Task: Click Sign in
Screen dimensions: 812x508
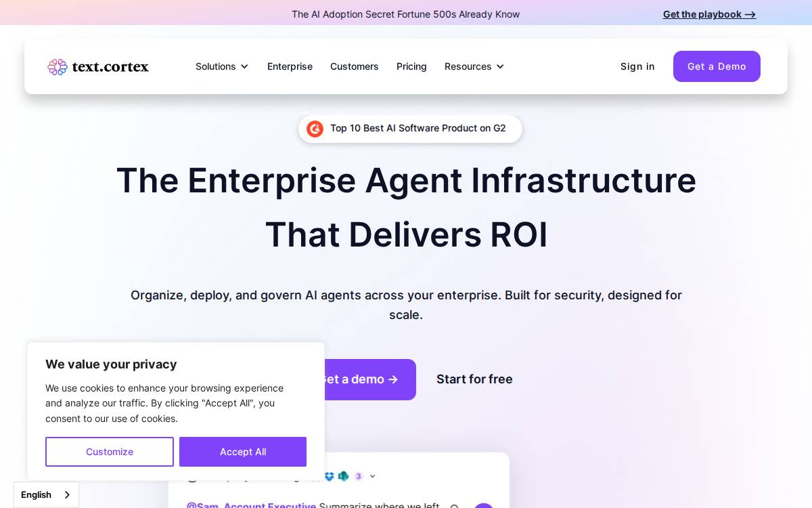Action: [x=637, y=66]
